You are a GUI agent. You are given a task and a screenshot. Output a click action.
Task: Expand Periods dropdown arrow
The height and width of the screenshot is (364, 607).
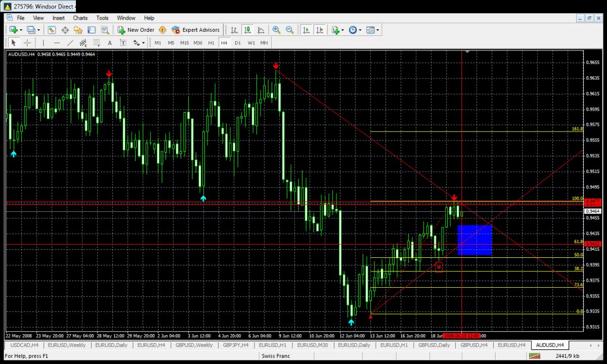coord(360,30)
